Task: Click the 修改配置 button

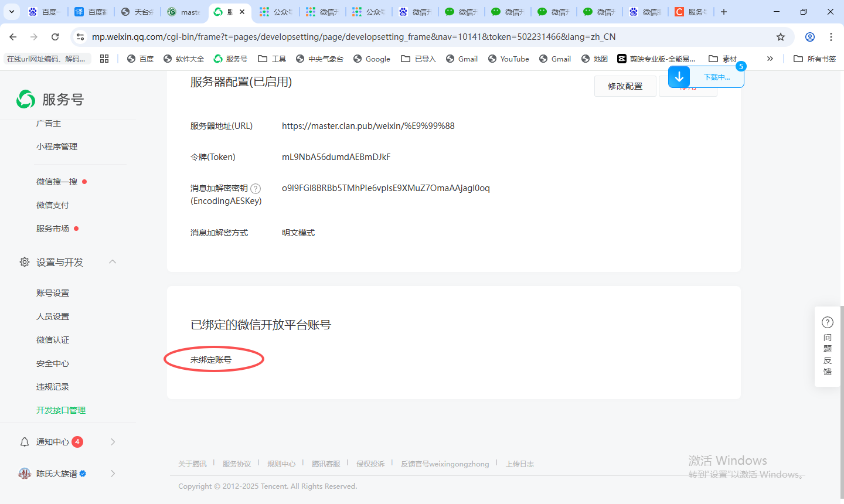Action: pyautogui.click(x=625, y=86)
